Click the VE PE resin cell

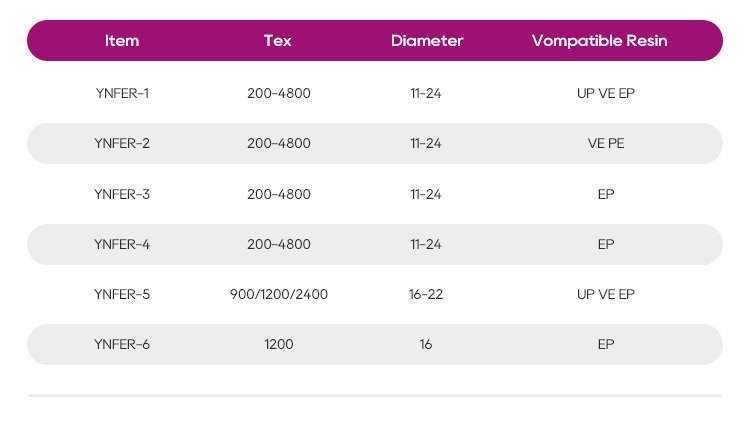point(606,143)
